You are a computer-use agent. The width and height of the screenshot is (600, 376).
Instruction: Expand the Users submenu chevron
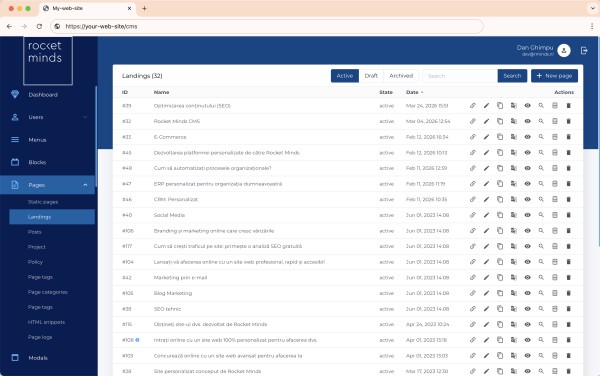[85, 117]
